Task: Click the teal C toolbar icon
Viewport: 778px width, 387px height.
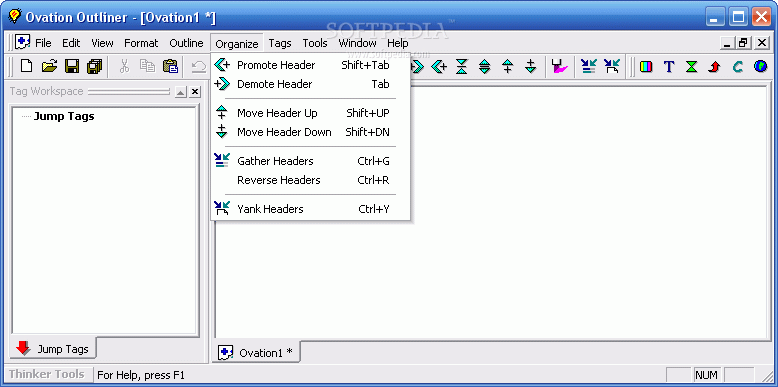Action: tap(738, 66)
